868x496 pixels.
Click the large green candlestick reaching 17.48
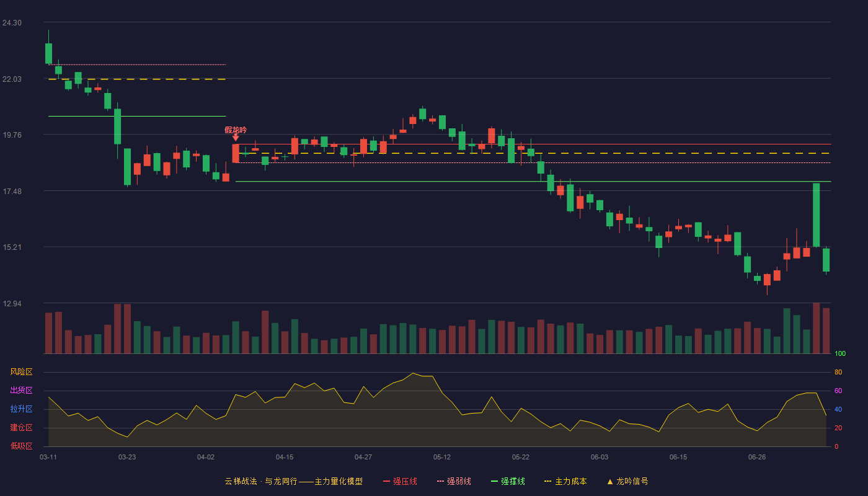pyautogui.click(x=817, y=215)
